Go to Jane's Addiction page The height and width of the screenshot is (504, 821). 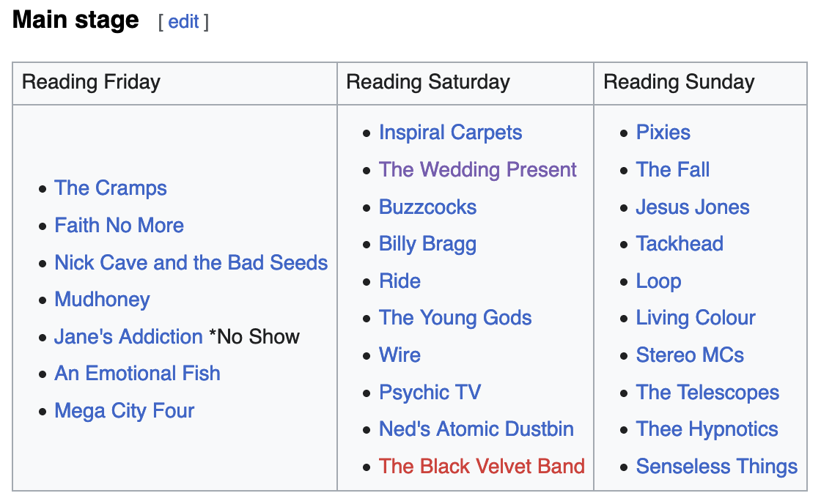128,337
